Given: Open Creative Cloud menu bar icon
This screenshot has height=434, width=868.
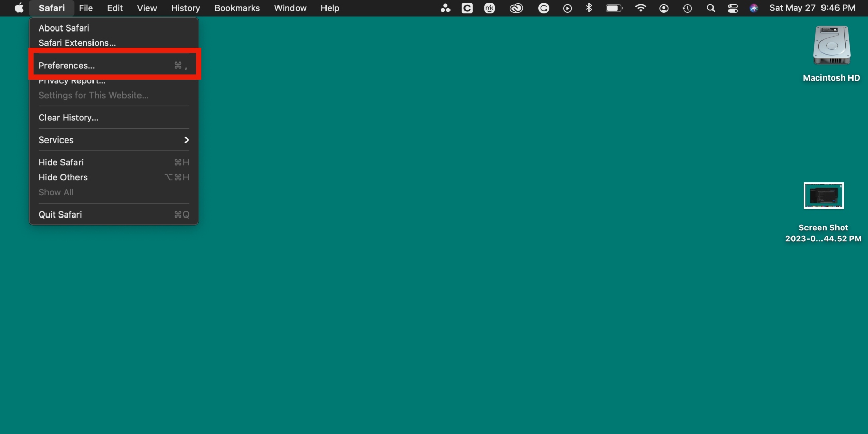Looking at the screenshot, I should pyautogui.click(x=517, y=8).
